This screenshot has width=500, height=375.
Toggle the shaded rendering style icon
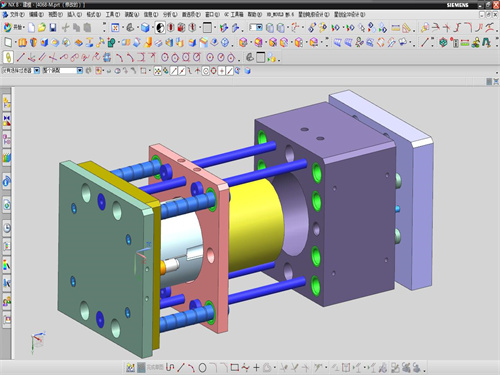tap(145, 28)
